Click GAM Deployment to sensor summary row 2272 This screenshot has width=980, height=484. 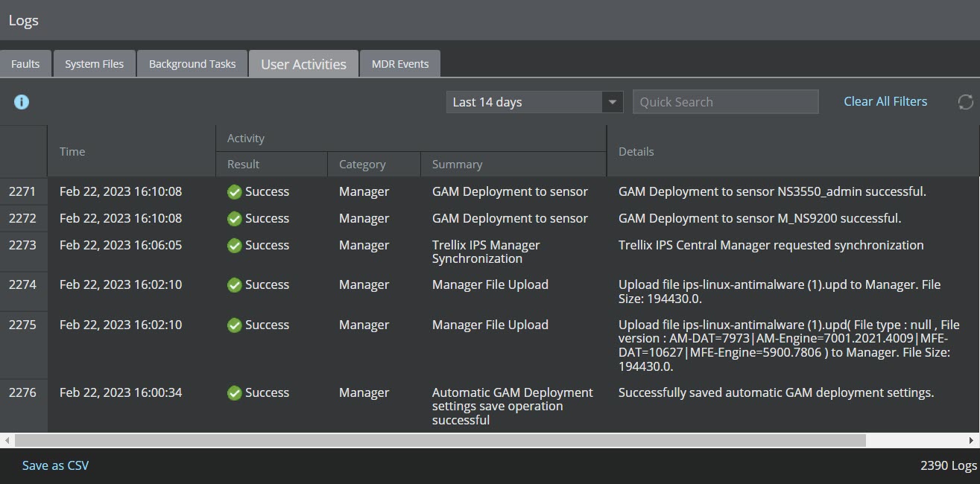pyautogui.click(x=510, y=218)
